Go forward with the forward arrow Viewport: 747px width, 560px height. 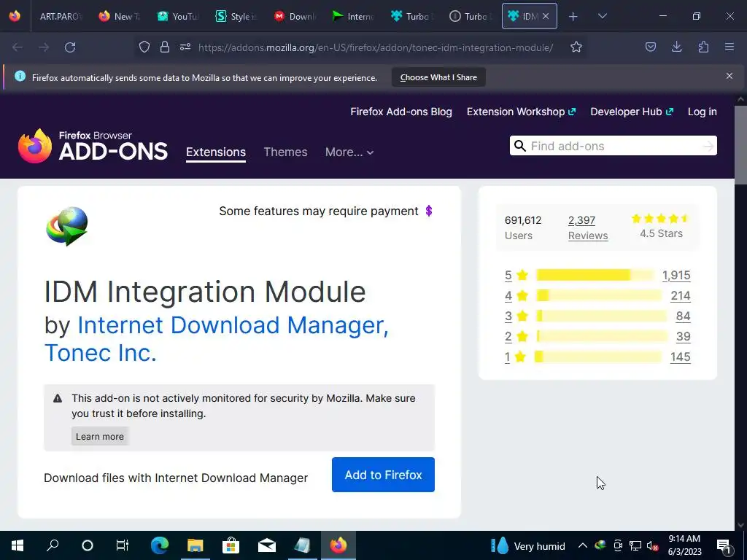[44, 47]
